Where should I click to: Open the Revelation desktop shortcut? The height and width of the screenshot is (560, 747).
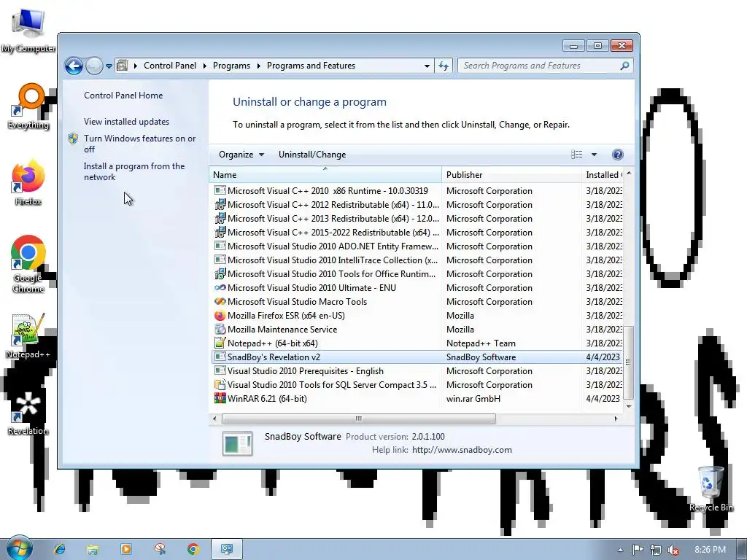(x=28, y=413)
